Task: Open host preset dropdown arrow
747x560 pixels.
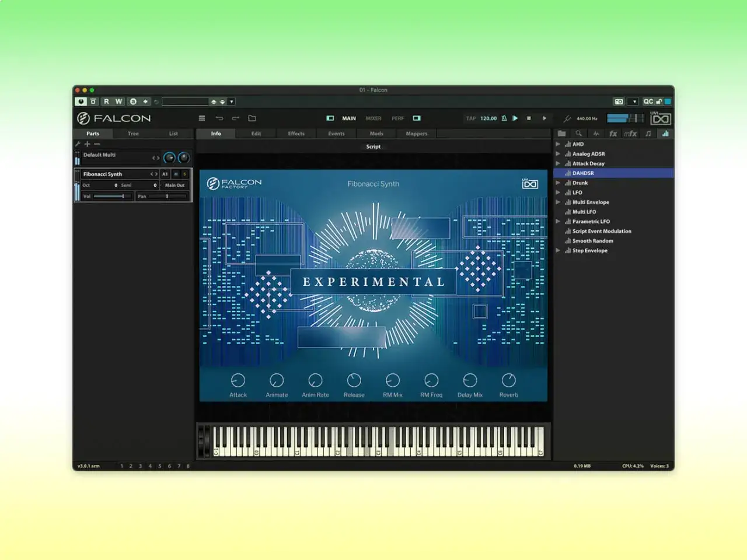Action: 232,101
